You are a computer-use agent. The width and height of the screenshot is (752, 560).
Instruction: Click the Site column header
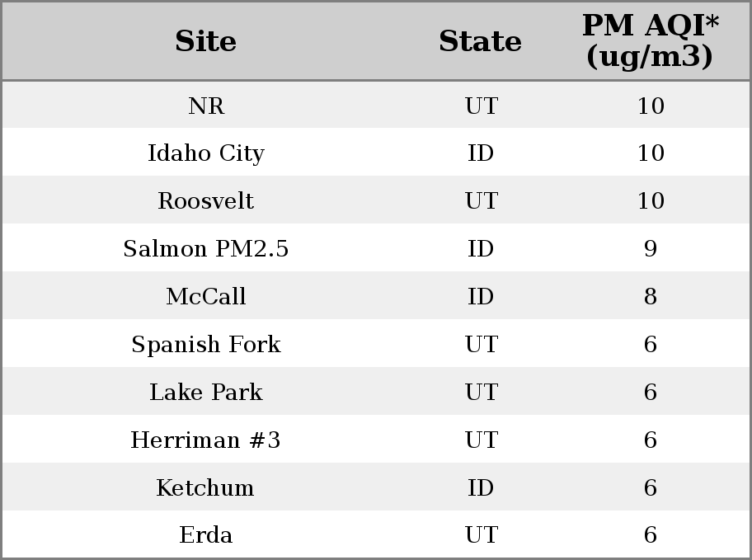click(x=205, y=41)
